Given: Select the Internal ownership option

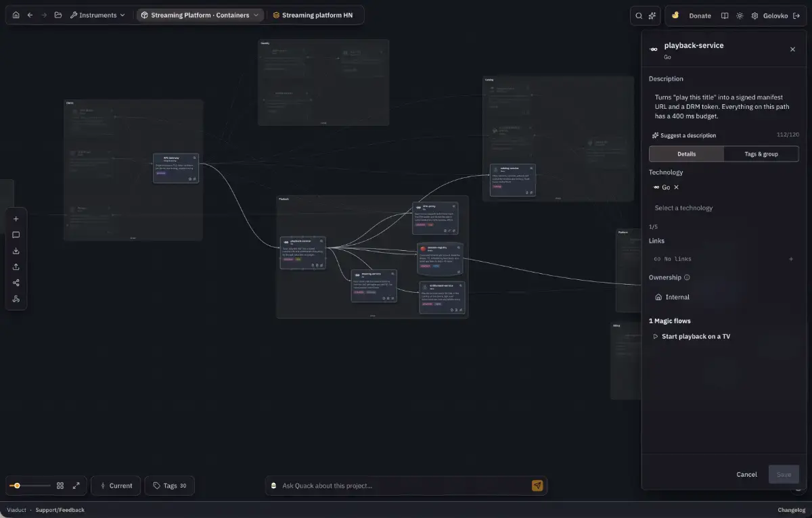Looking at the screenshot, I should [673, 297].
